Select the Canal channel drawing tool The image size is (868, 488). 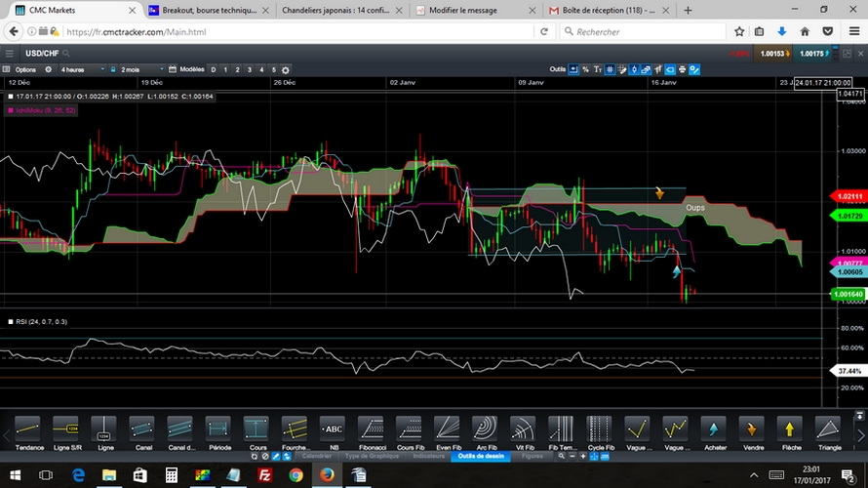coord(142,429)
